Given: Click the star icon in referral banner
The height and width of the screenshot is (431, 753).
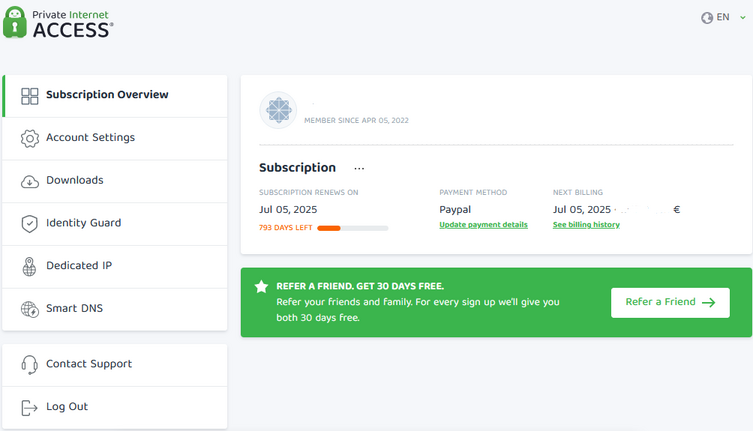Looking at the screenshot, I should (x=261, y=287).
